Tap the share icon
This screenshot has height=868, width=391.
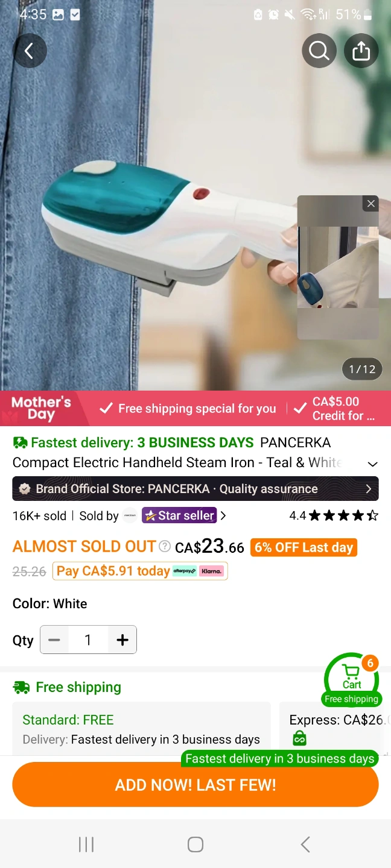pos(361,51)
